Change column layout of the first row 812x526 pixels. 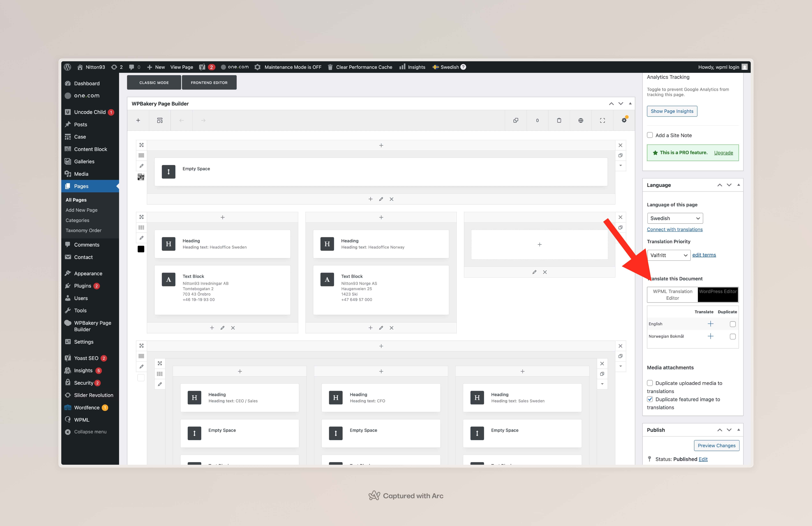(141, 156)
